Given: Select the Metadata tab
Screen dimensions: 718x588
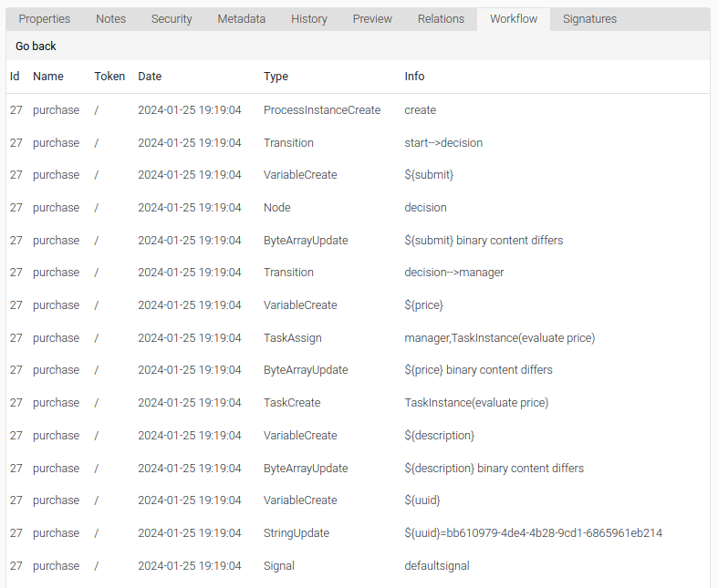Looking at the screenshot, I should [242, 19].
